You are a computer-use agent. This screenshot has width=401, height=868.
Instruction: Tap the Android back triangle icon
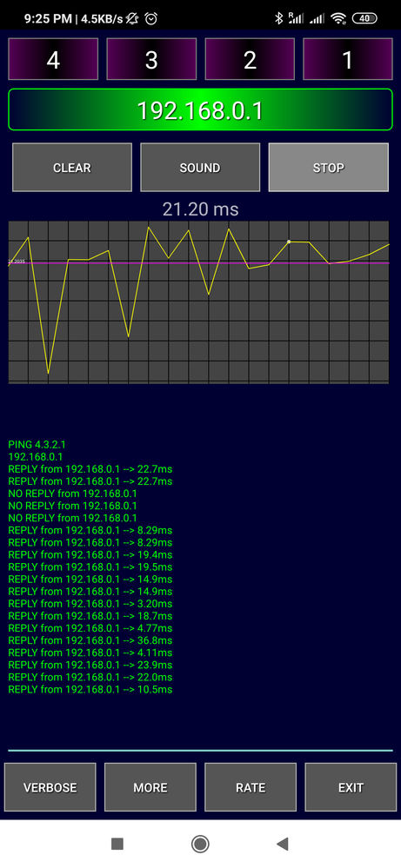(x=283, y=844)
